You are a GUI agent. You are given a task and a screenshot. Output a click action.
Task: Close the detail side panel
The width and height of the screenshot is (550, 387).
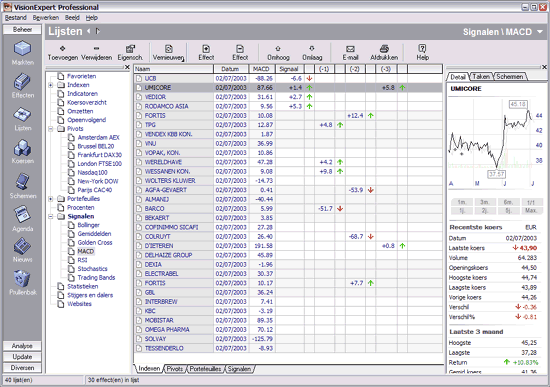pyautogui.click(x=544, y=67)
